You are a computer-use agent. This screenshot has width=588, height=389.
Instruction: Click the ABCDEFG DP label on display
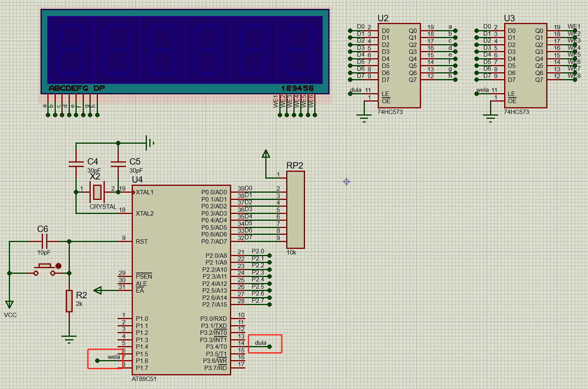coord(77,88)
